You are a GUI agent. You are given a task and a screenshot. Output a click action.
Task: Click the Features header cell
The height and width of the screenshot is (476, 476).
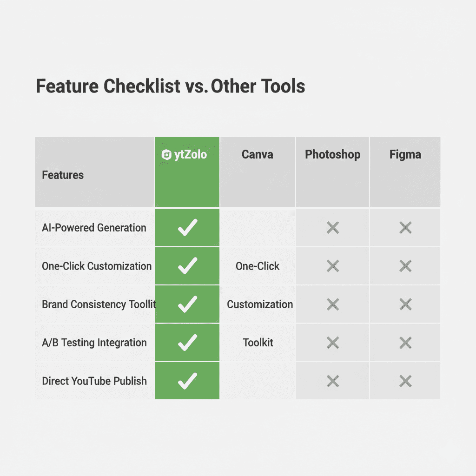point(63,175)
